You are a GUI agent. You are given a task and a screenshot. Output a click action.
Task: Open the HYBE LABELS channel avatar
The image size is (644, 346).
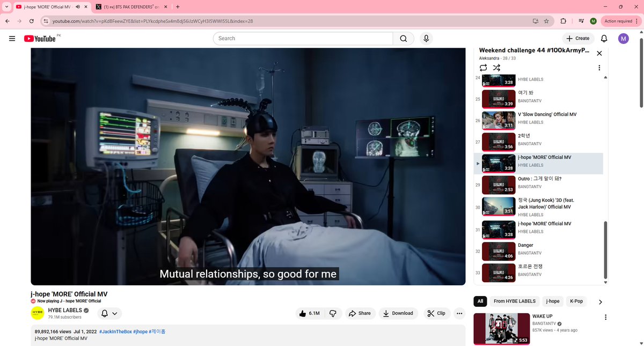(x=37, y=313)
